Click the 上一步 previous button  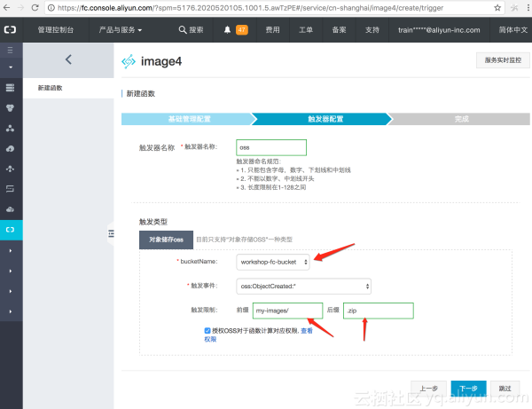pyautogui.click(x=429, y=389)
